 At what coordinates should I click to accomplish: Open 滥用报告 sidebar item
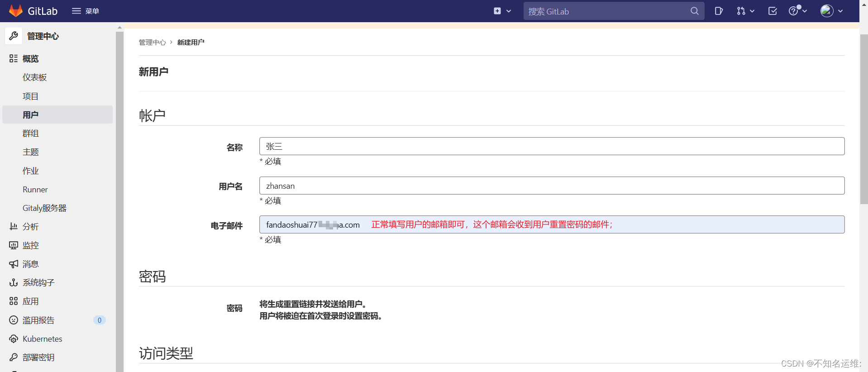tap(38, 320)
